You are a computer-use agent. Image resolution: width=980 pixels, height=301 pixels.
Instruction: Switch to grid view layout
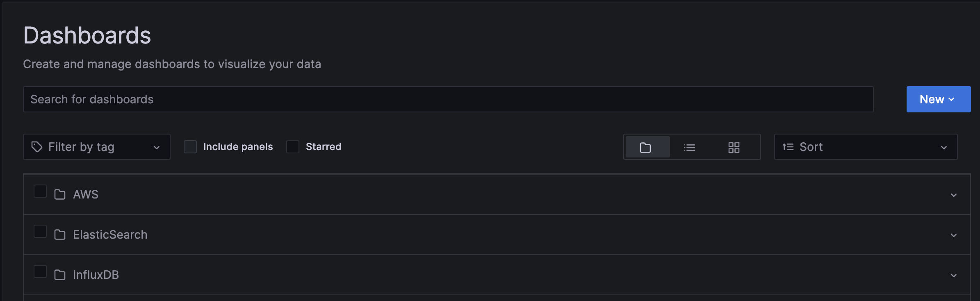734,147
